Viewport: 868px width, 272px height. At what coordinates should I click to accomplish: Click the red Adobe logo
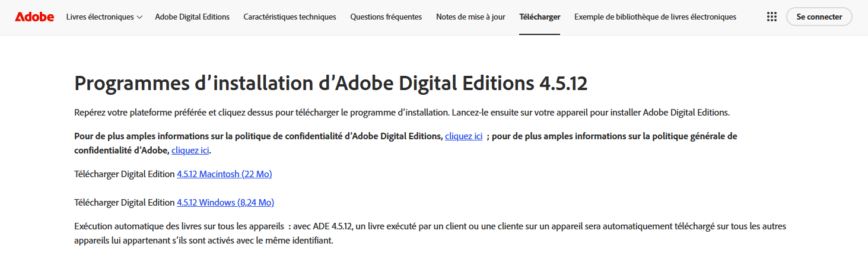pyautogui.click(x=34, y=17)
